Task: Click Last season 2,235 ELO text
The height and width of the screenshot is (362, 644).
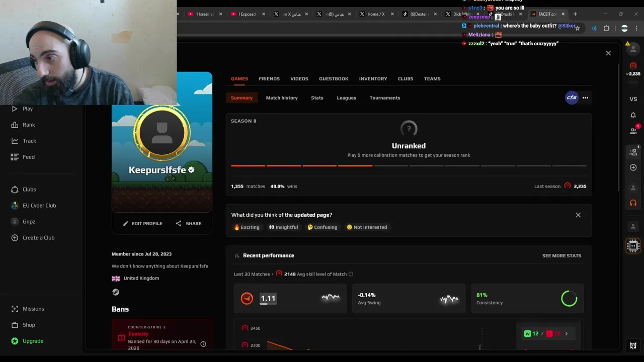Action: [x=560, y=187]
